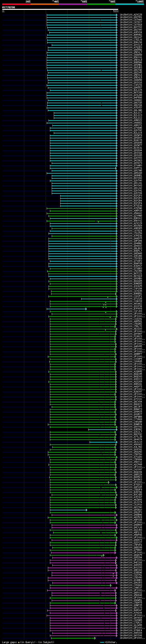The image size is (146, 644).
Task: Open UniRef100_Q96556 entry
Action: tap(131, 50)
